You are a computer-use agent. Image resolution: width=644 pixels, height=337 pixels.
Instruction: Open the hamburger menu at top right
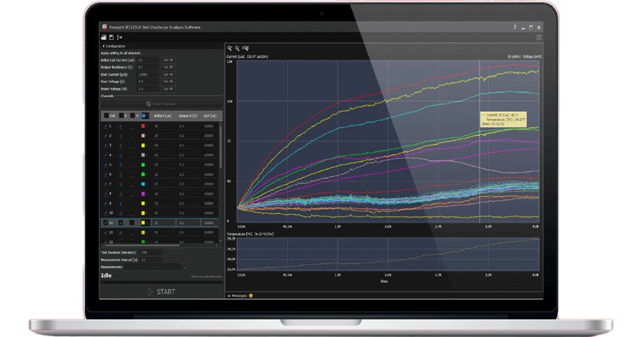coord(539,38)
